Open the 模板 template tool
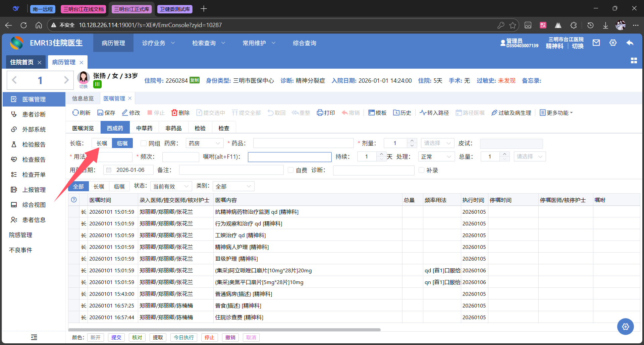This screenshot has width=644, height=345. tap(372, 113)
